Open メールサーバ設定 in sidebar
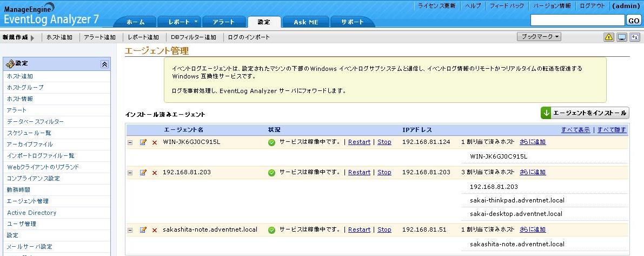Screen dimensions: 644x256 [x=30, y=247]
